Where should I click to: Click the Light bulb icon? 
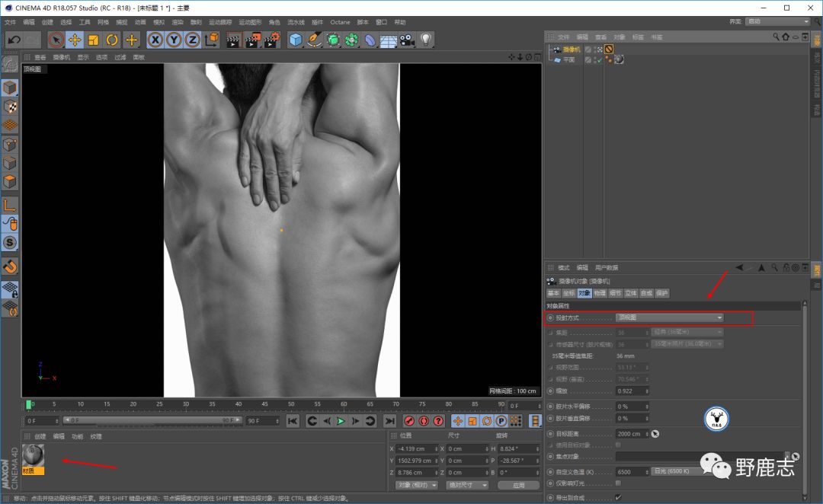point(426,40)
